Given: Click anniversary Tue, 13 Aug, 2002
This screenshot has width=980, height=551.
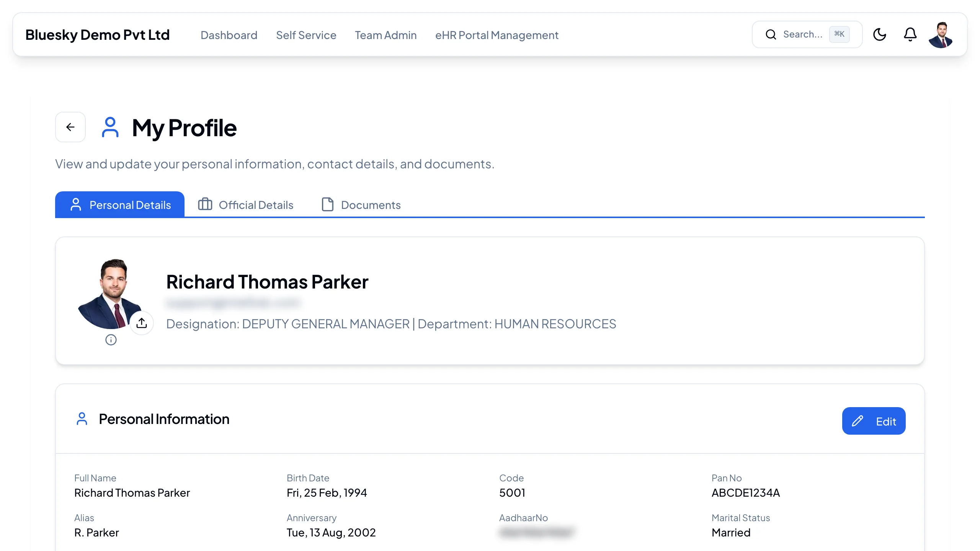Looking at the screenshot, I should [x=331, y=533].
